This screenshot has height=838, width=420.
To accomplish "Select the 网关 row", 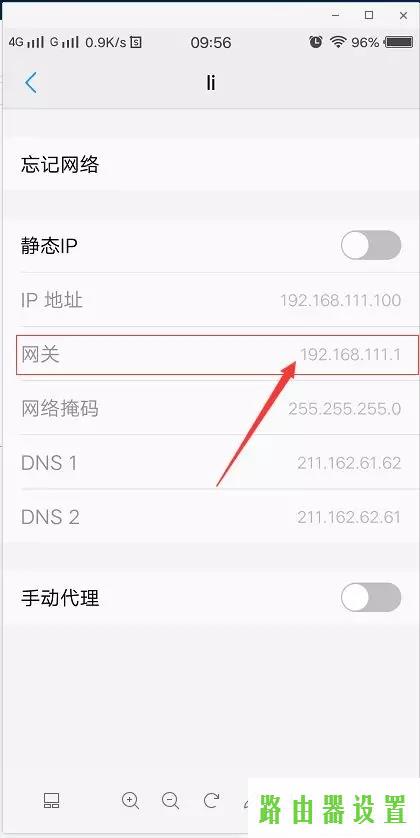I will pos(217,355).
